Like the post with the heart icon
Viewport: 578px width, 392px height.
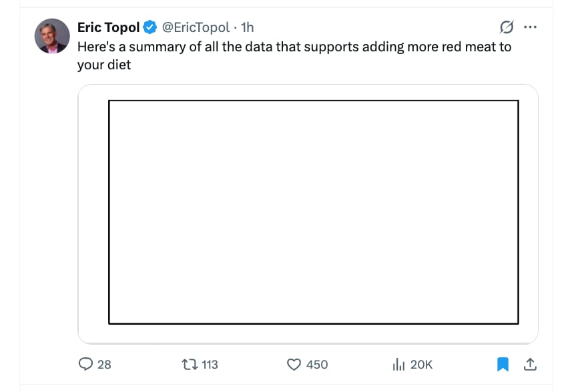294,365
